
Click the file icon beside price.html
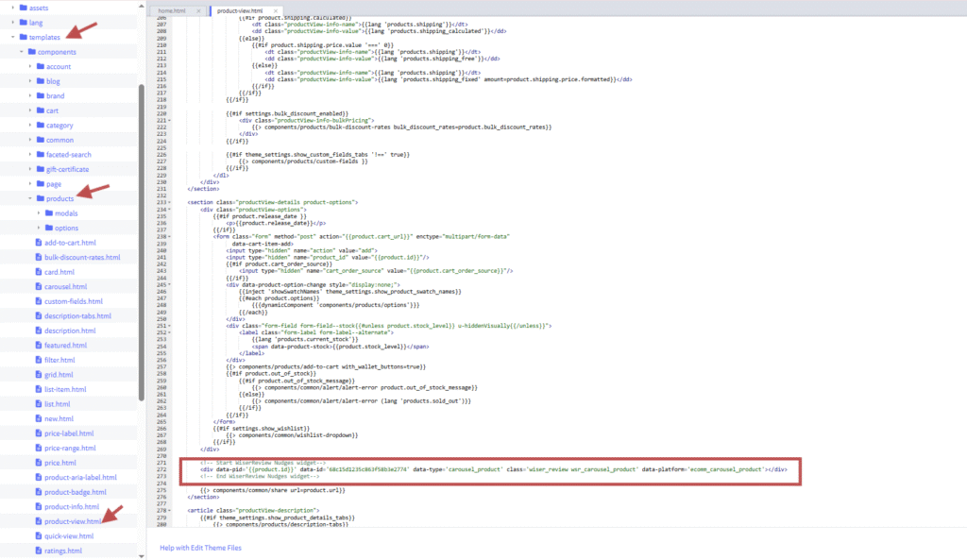pyautogui.click(x=38, y=463)
